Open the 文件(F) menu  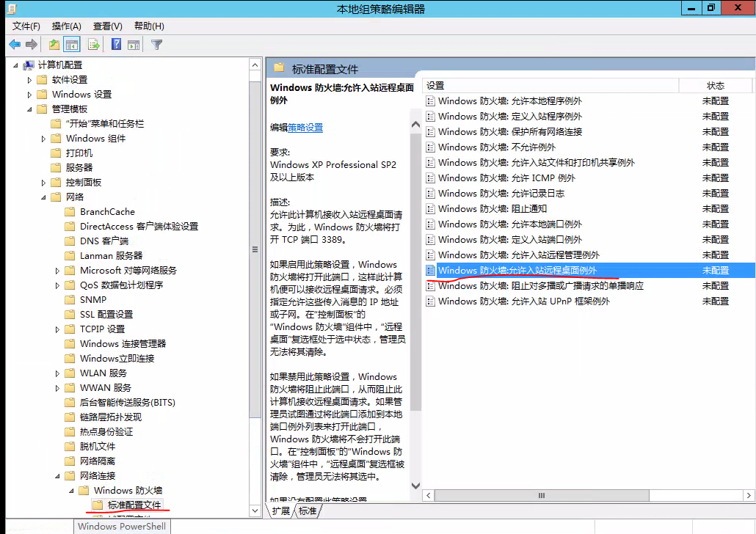tap(26, 26)
